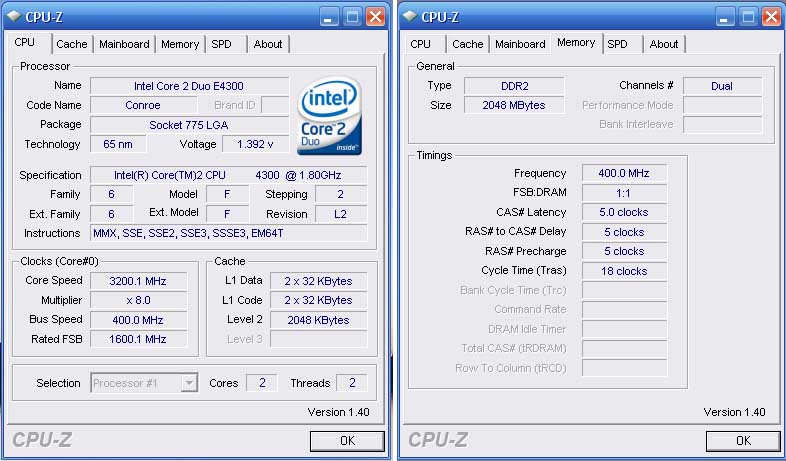This screenshot has width=786, height=461.
Task: Click the memory Frequency value 400.0 MHz
Action: pyautogui.click(x=624, y=173)
